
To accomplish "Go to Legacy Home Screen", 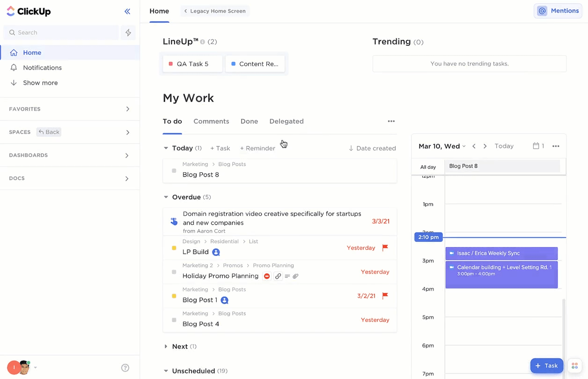I will tap(214, 11).
